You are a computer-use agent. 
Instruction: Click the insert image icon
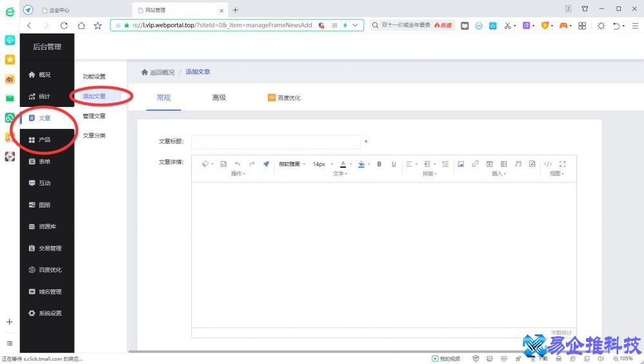click(x=461, y=164)
